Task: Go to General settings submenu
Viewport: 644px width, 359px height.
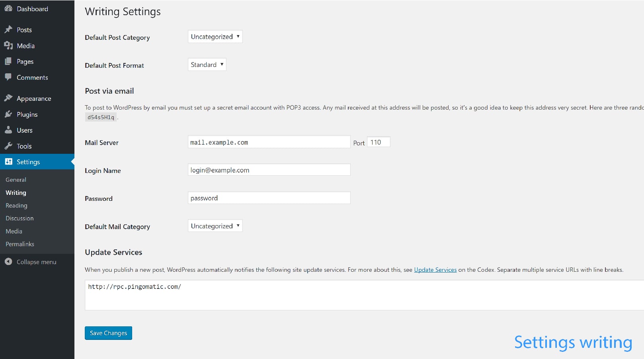Action: (x=16, y=180)
